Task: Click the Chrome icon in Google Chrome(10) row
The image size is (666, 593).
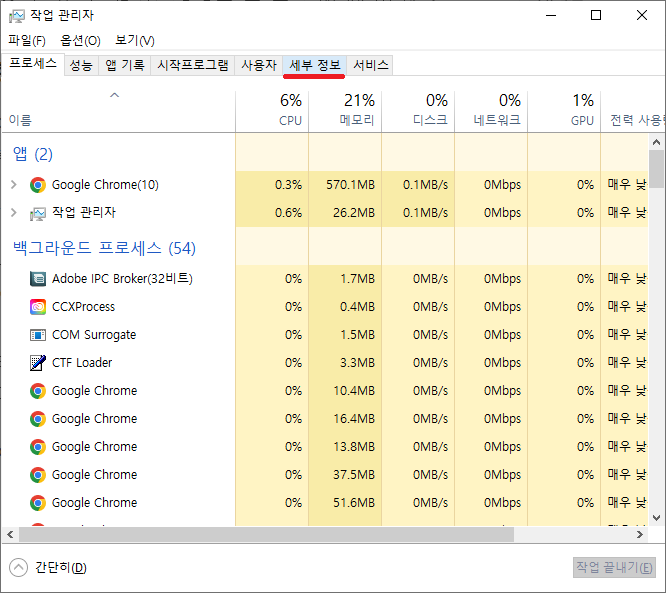Action: click(x=38, y=185)
